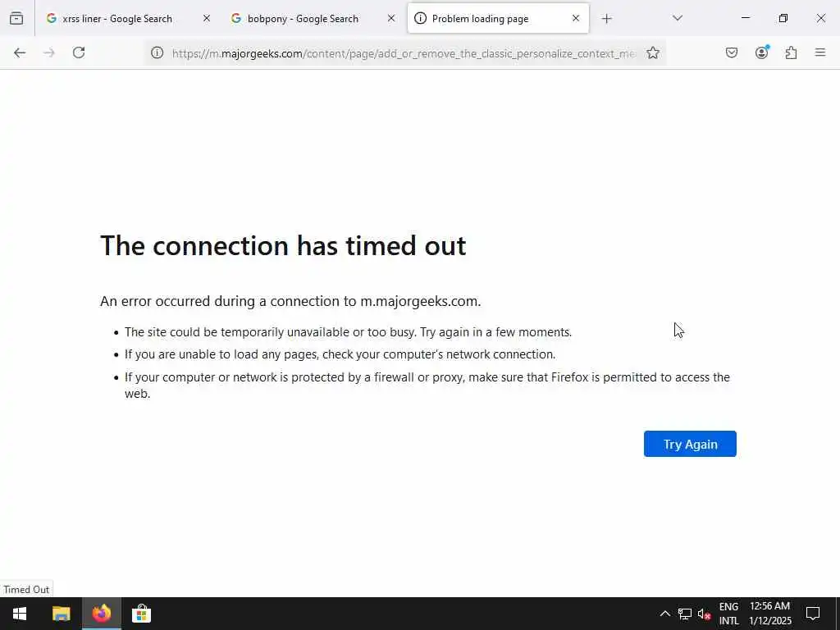840x630 pixels.
Task: Close the xrss liner Google Search tab
Action: 207,18
